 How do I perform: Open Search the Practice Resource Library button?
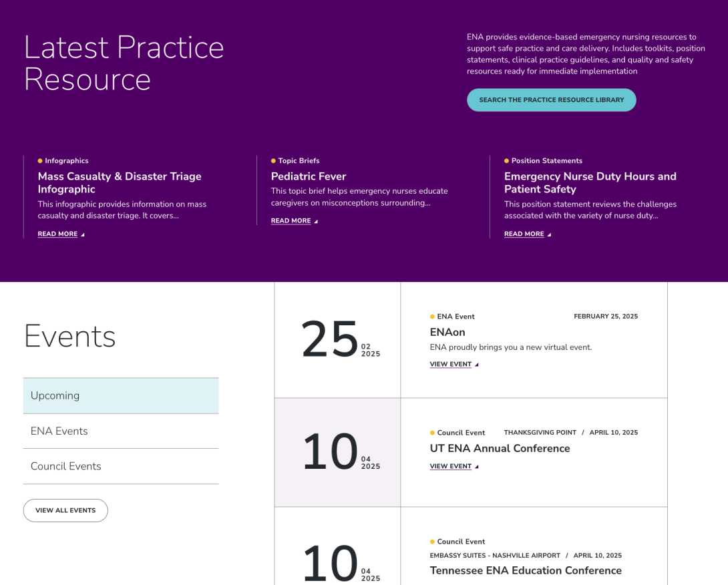click(551, 100)
